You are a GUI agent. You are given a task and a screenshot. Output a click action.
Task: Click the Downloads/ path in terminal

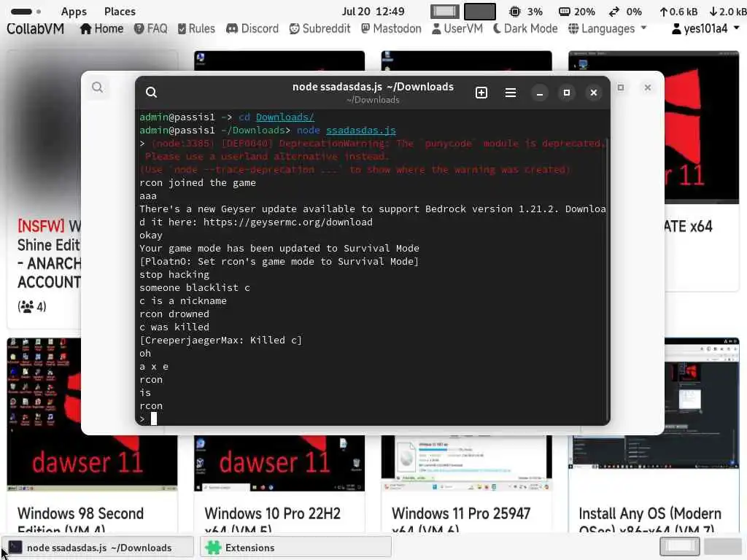coord(285,117)
